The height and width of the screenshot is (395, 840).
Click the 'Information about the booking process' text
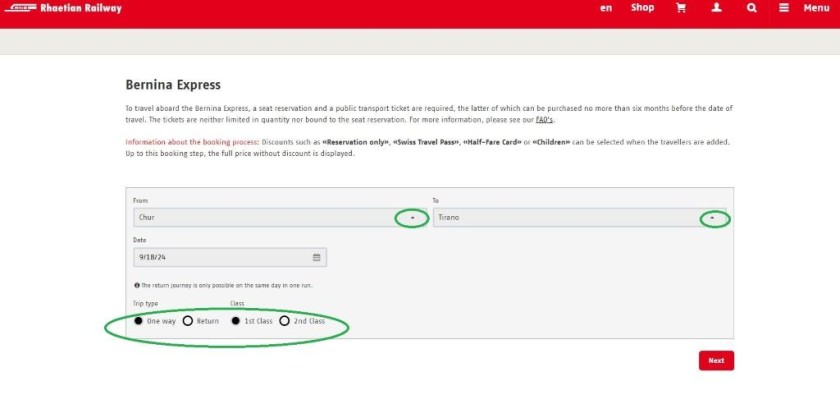click(x=192, y=143)
